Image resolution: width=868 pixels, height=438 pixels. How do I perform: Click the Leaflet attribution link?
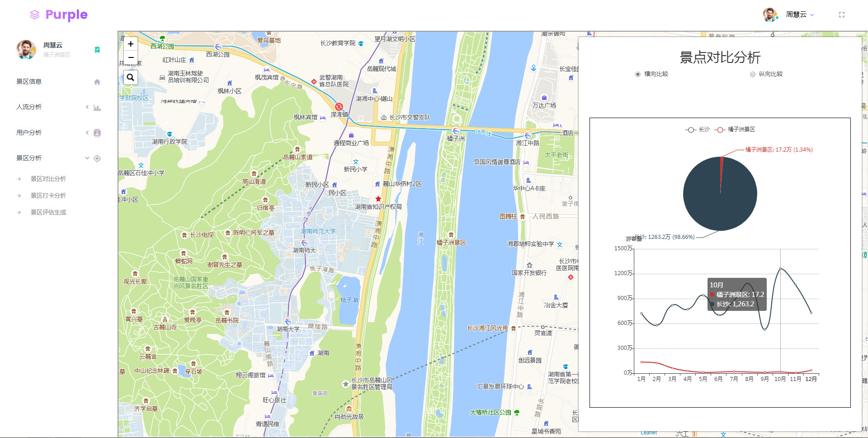(x=649, y=433)
